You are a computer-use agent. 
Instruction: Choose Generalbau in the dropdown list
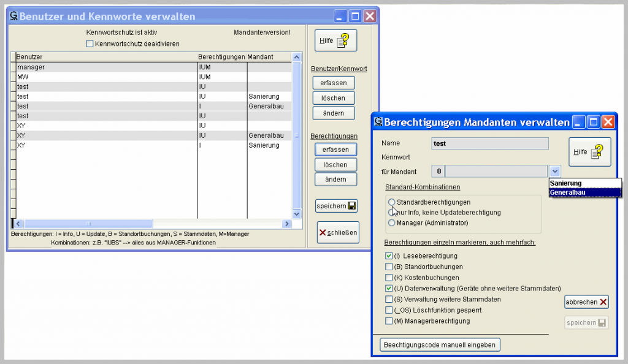(x=584, y=192)
